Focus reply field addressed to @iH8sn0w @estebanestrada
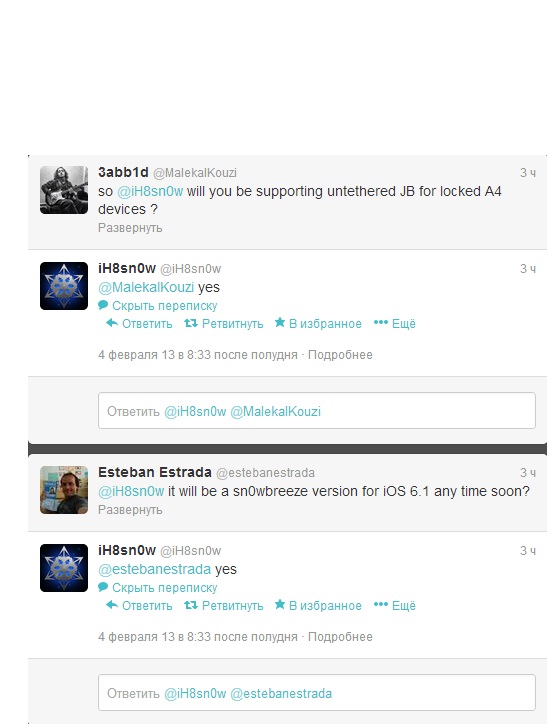 [x=317, y=693]
